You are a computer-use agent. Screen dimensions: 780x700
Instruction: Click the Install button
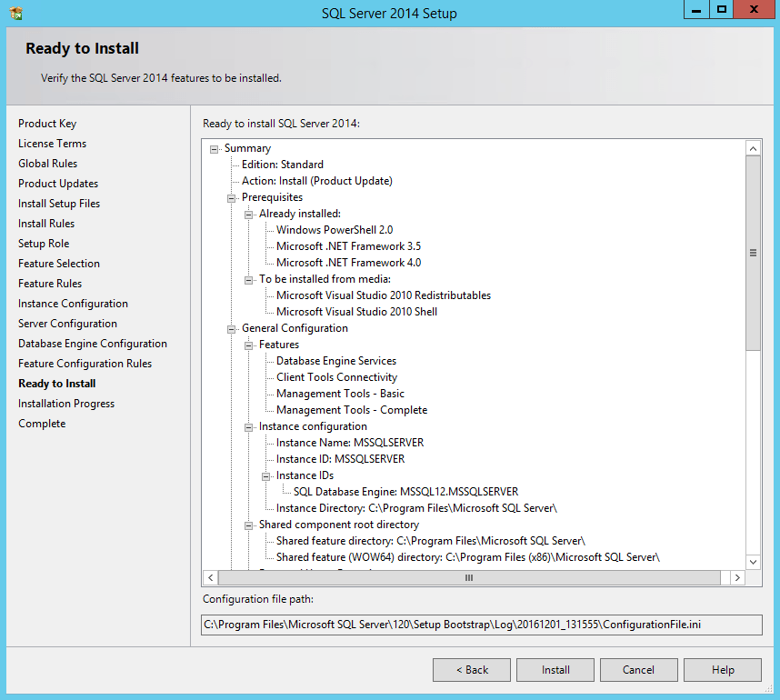click(555, 670)
